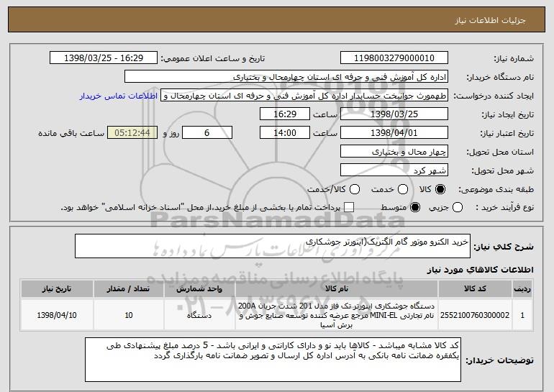This screenshot has height=392, width=554.
Task: Click the ردیف column header
Action: 522,289
